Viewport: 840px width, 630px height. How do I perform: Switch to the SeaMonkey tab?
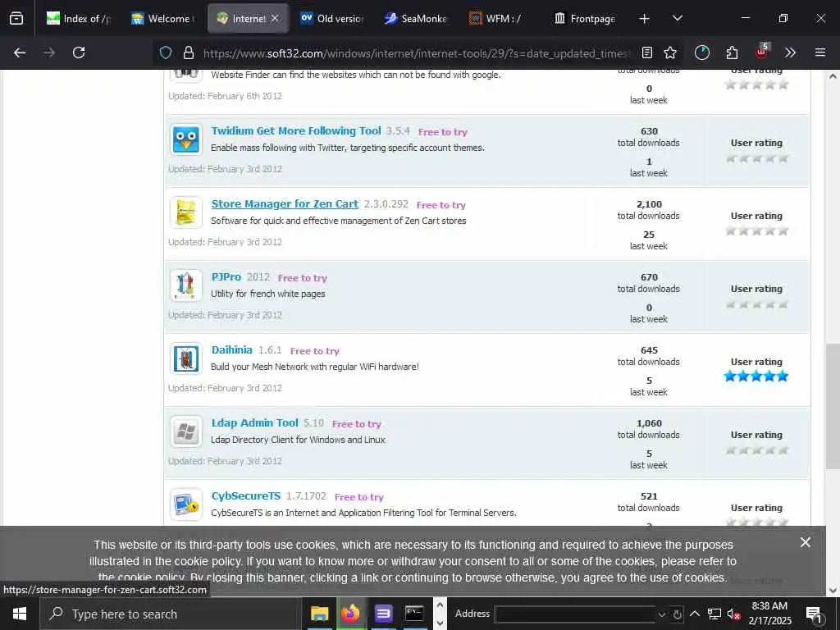coord(416,19)
